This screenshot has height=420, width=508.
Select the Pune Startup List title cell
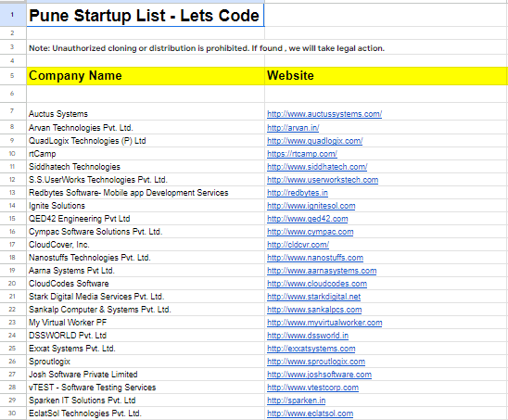[146, 15]
